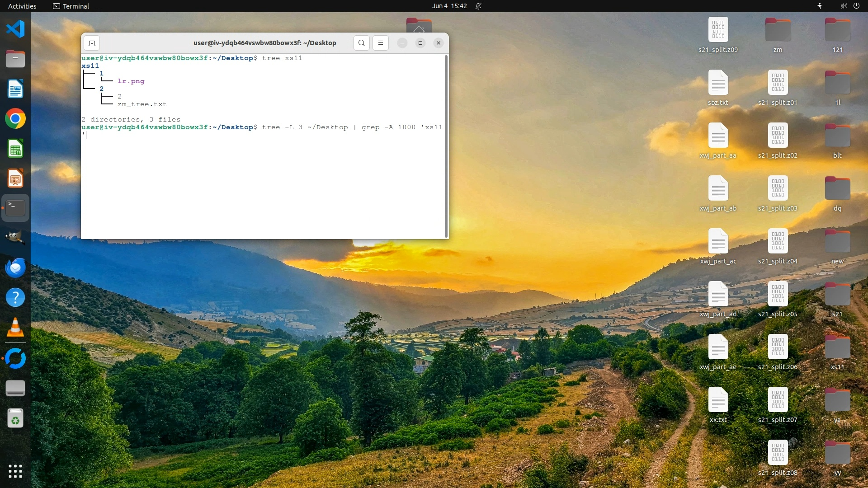The image size is (868, 488).
Task: Launch Google Chrome from the dock
Action: point(15,119)
